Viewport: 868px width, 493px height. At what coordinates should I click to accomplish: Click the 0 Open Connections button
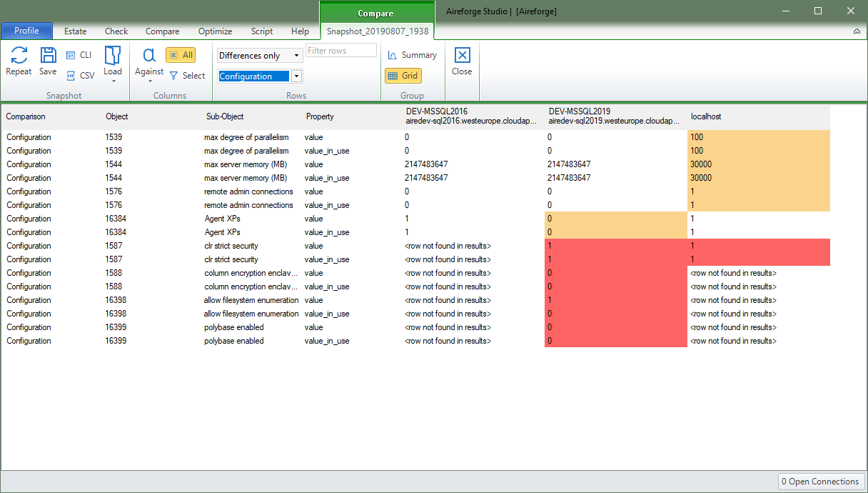tap(819, 482)
